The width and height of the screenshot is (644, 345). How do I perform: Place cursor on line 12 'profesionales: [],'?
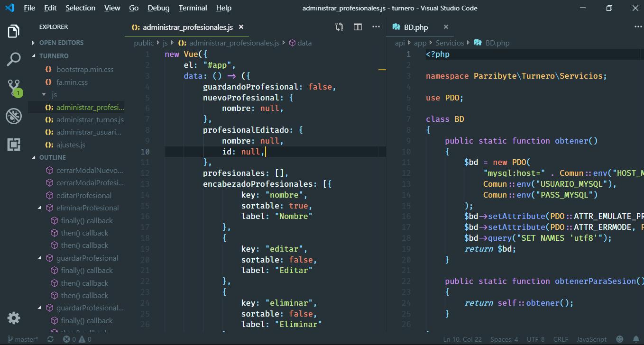tap(246, 173)
